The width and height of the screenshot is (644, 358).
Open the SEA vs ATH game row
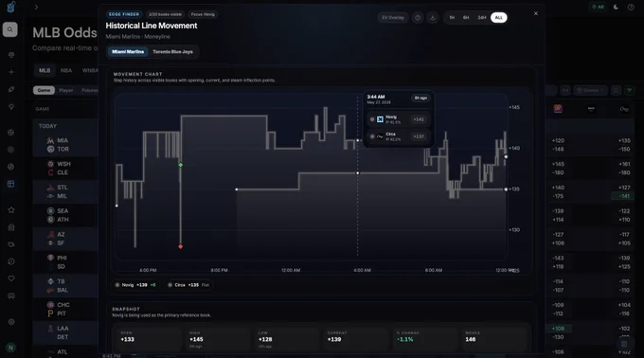tap(65, 215)
